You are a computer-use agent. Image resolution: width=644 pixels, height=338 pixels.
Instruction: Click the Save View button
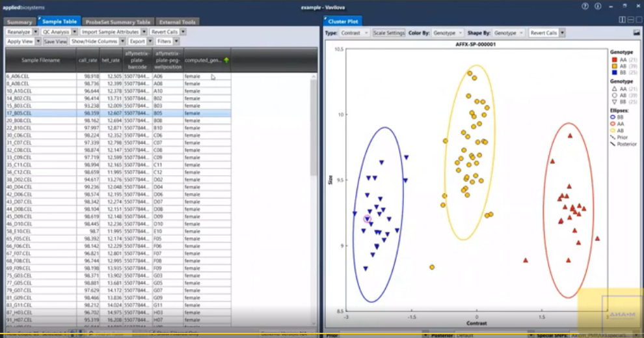coord(55,41)
